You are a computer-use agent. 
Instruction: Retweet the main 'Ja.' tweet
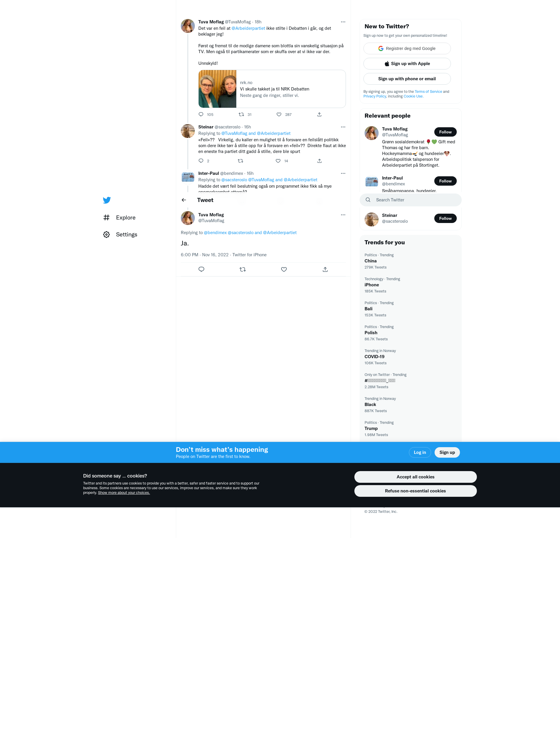point(243,269)
